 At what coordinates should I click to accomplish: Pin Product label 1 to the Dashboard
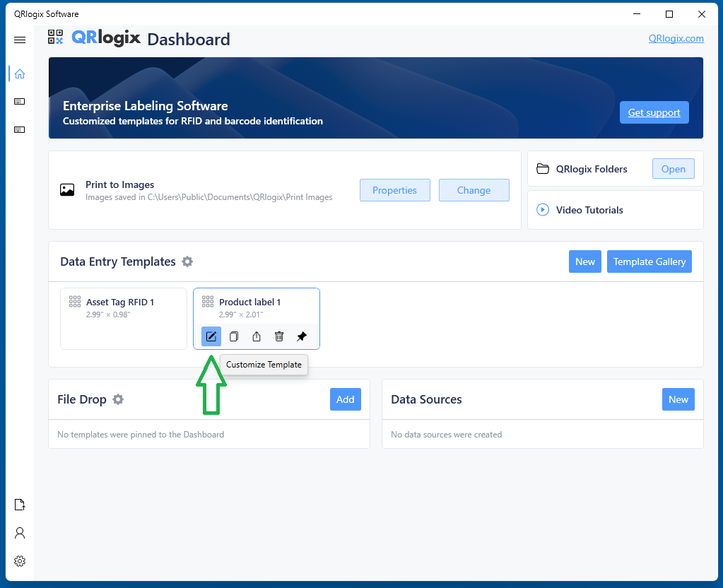[302, 336]
